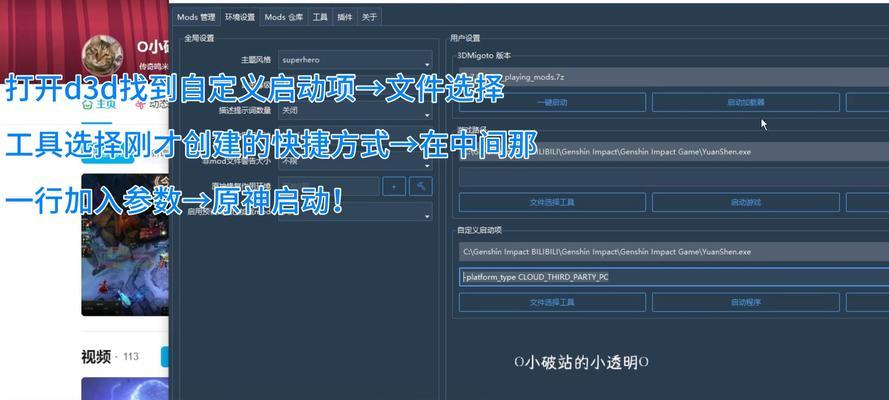Screen dimensions: 889x400
Task: Expand the 主题风格 superhero dropdown
Action: coord(355,59)
